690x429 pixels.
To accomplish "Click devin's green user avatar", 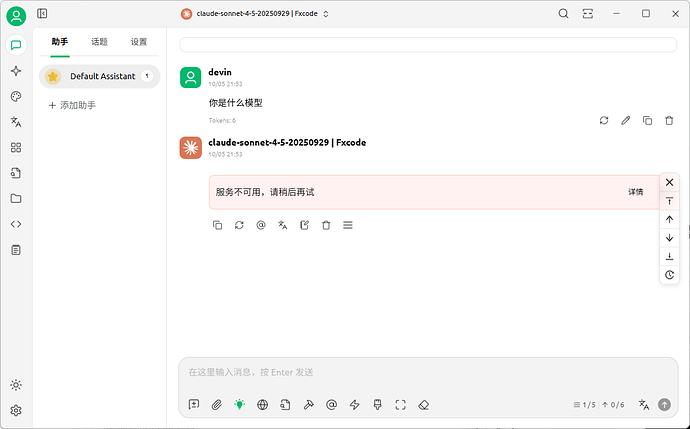I will [191, 77].
